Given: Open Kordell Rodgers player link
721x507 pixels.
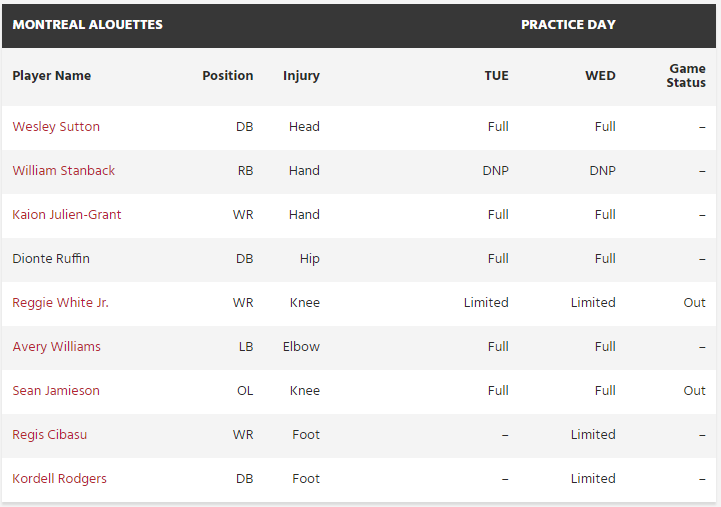Looking at the screenshot, I should pyautogui.click(x=59, y=479).
